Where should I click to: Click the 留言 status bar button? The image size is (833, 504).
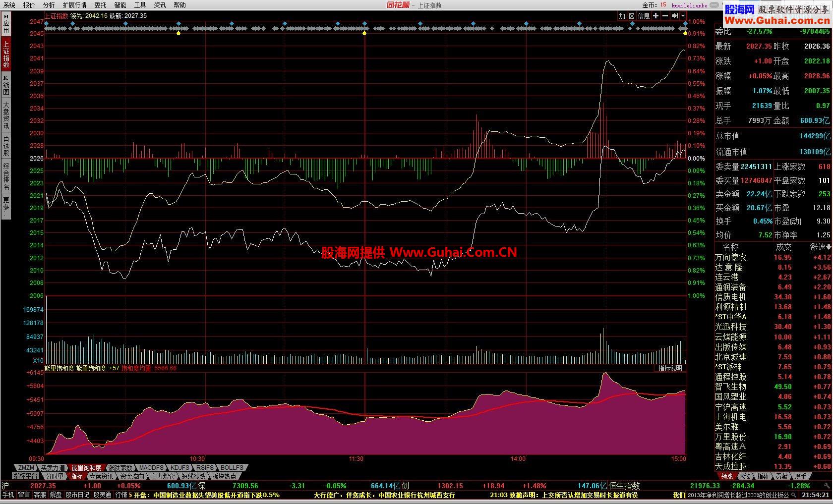coord(24,495)
